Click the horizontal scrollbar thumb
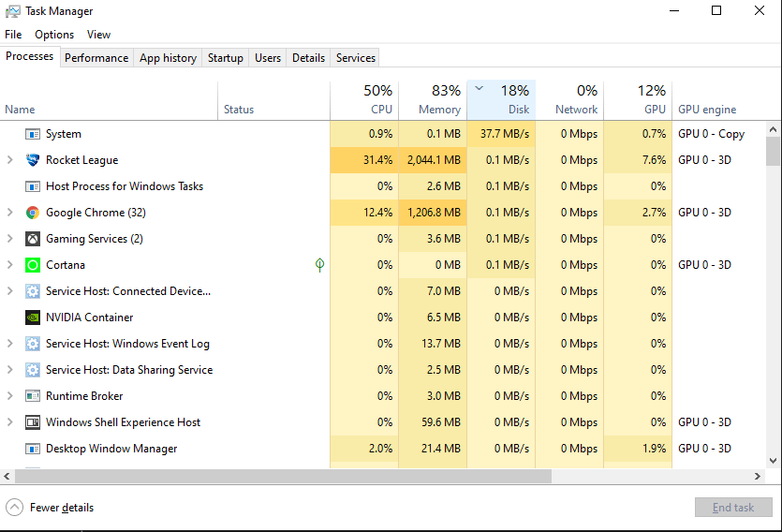 [283, 476]
